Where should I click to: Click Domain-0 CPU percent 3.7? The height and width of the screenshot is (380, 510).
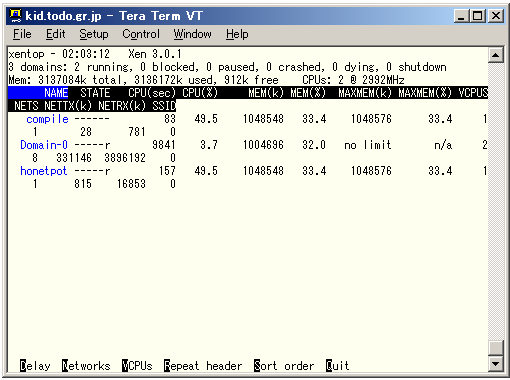tap(209, 145)
